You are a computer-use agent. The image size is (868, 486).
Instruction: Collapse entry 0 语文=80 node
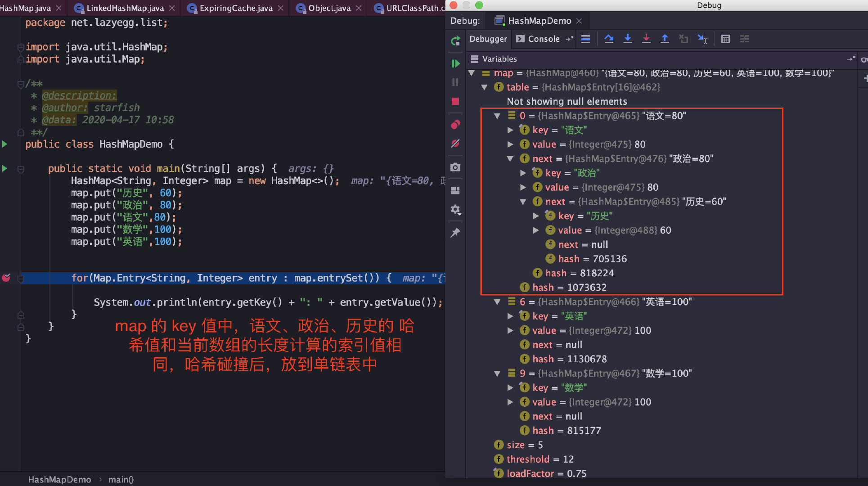[497, 116]
